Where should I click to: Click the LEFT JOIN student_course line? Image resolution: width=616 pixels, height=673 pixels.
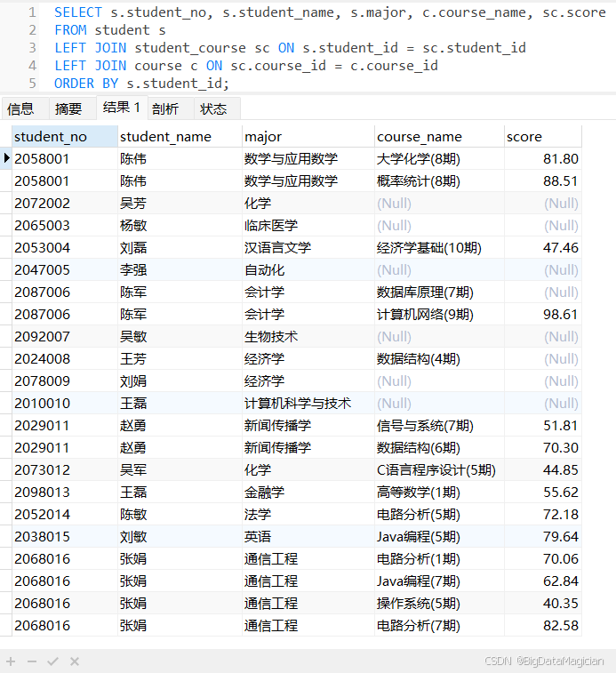[290, 48]
